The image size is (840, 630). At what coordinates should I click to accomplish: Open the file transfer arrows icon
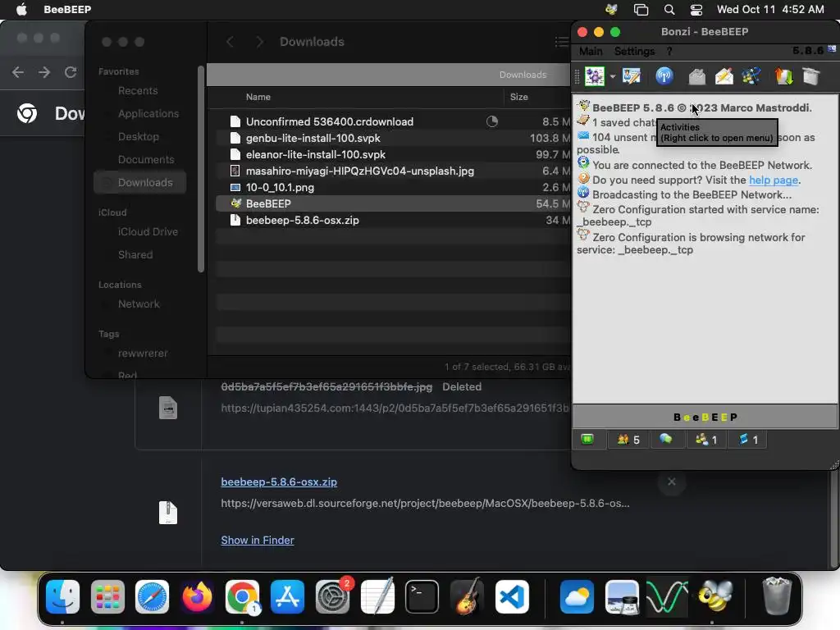783,76
